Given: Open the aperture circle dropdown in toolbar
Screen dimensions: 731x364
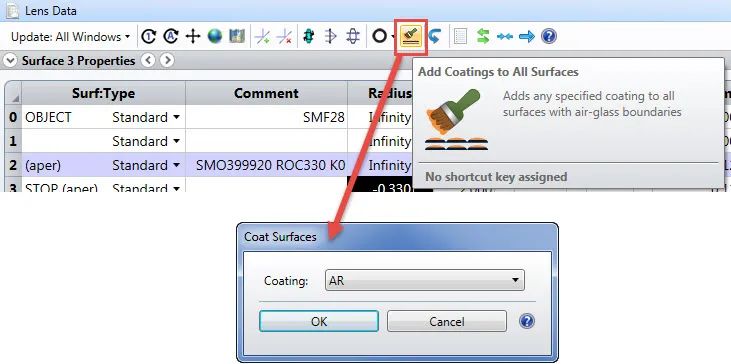Looking at the screenshot, I should click(x=393, y=37).
